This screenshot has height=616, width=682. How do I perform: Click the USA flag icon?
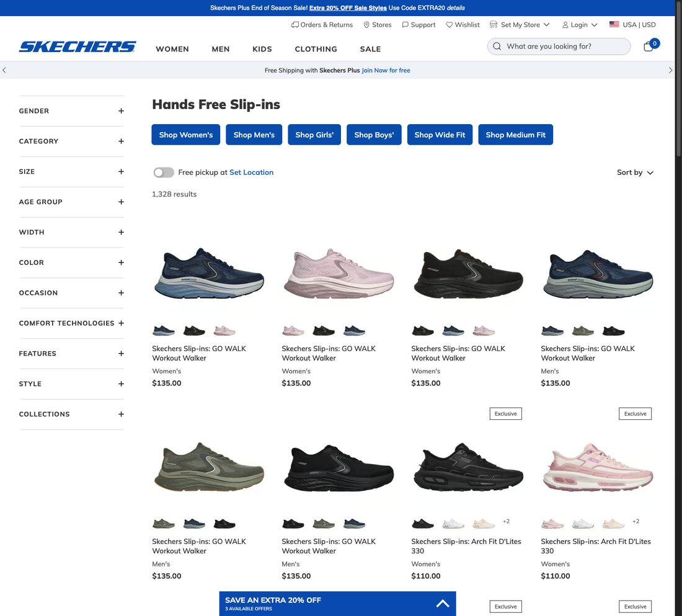coord(614,24)
